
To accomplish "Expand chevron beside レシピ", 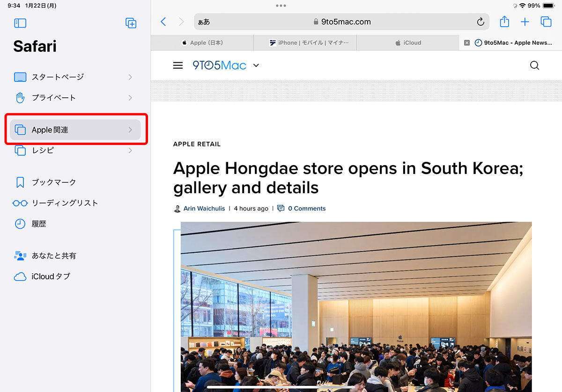I will pyautogui.click(x=130, y=150).
